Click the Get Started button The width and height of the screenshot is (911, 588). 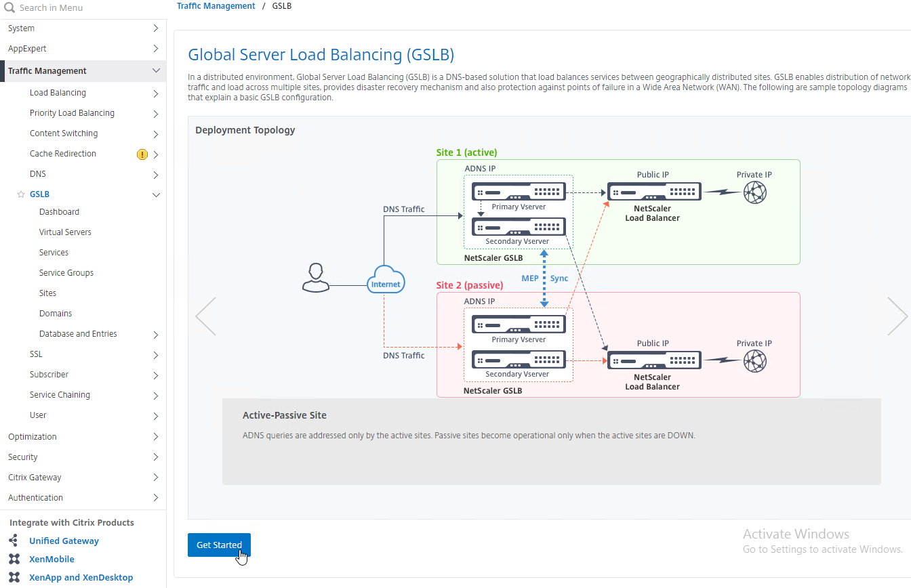click(219, 545)
